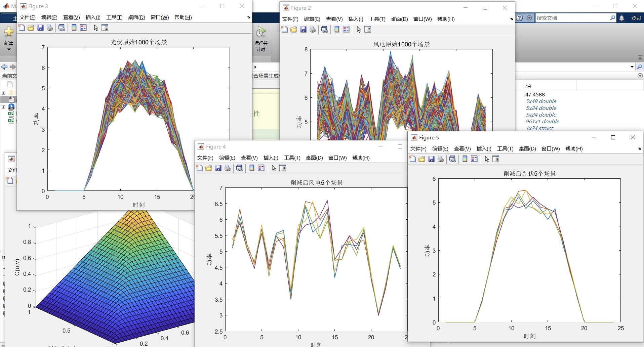Toggle Insert Colorbar in Figure 2 toolbar
The height and width of the screenshot is (347, 644).
click(x=337, y=30)
